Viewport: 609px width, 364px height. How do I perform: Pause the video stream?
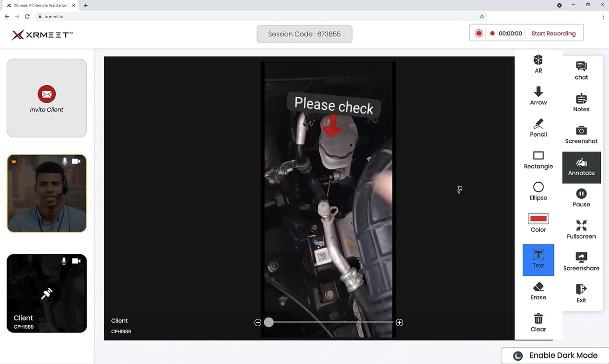pos(581,198)
